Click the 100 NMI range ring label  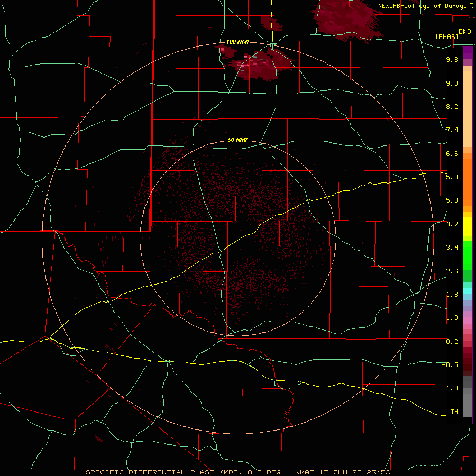pyautogui.click(x=237, y=42)
